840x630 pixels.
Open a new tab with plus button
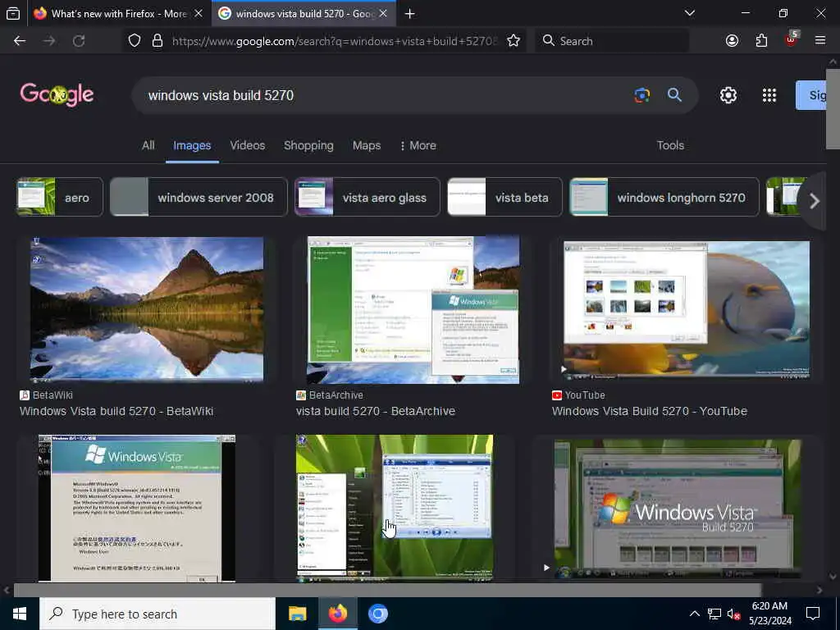coord(410,14)
